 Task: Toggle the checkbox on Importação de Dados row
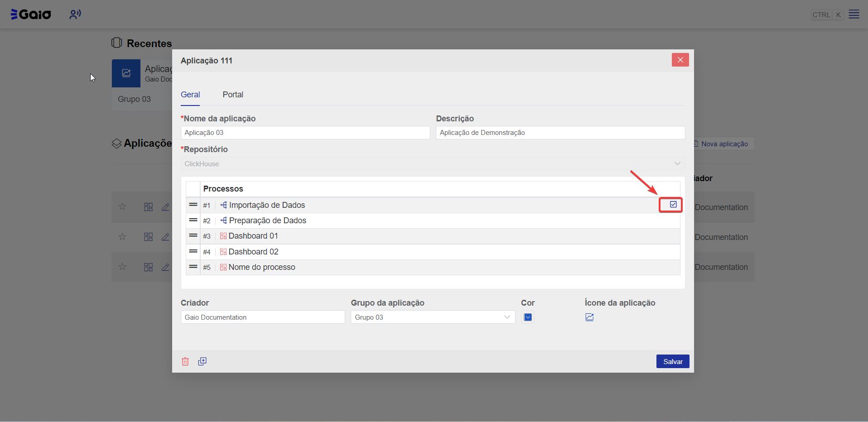673,205
